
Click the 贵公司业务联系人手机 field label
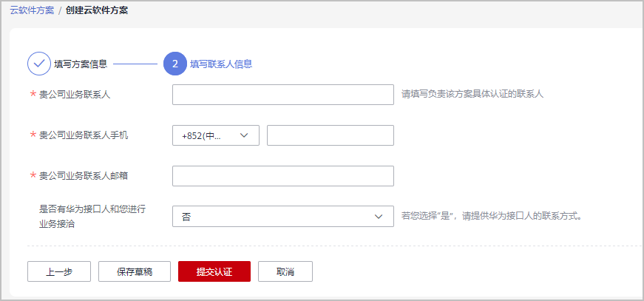coord(84,135)
